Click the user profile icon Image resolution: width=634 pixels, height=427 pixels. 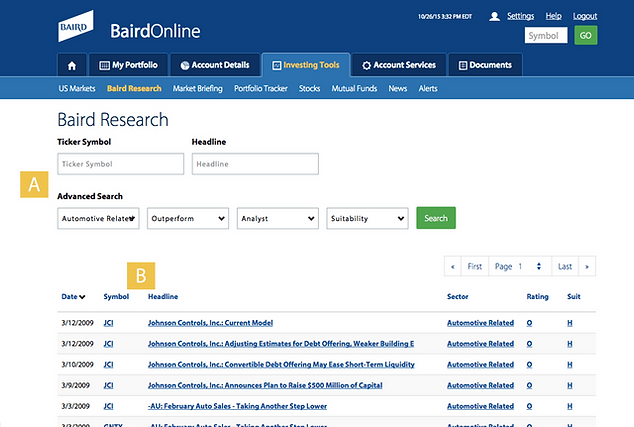(x=494, y=16)
